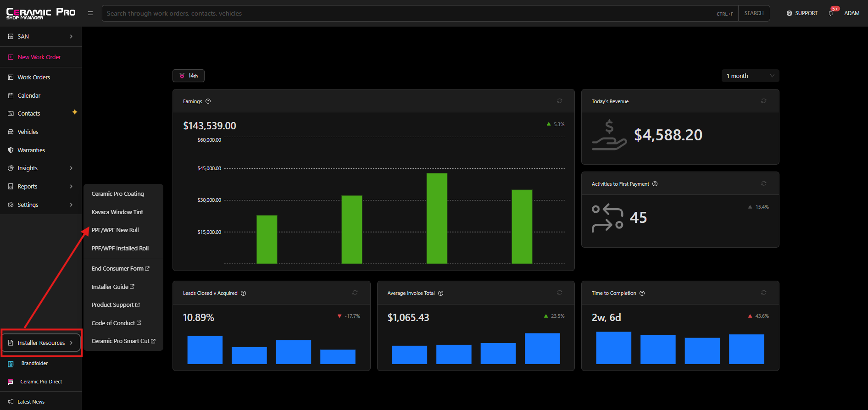Open the Brandfolder sidebar icon

[11, 364]
